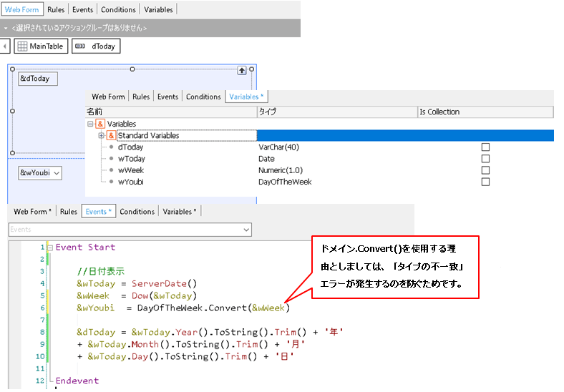Select the wToday variable row

319,159
